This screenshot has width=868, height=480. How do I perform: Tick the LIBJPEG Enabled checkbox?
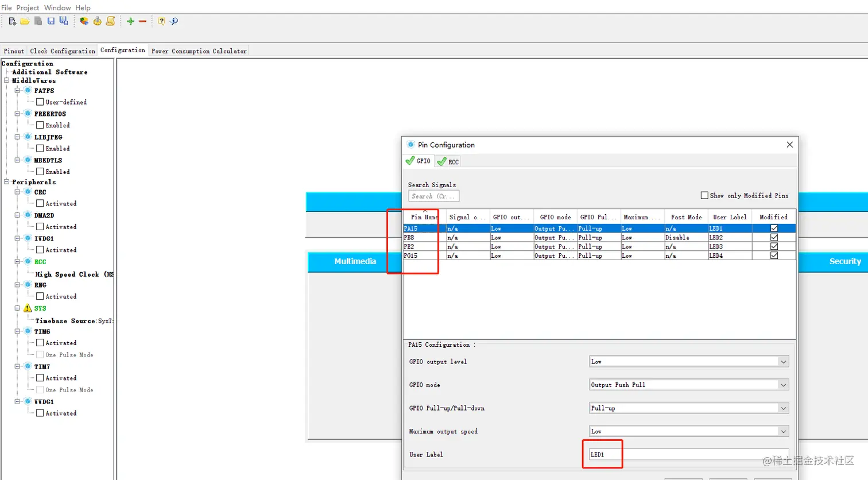coord(40,148)
